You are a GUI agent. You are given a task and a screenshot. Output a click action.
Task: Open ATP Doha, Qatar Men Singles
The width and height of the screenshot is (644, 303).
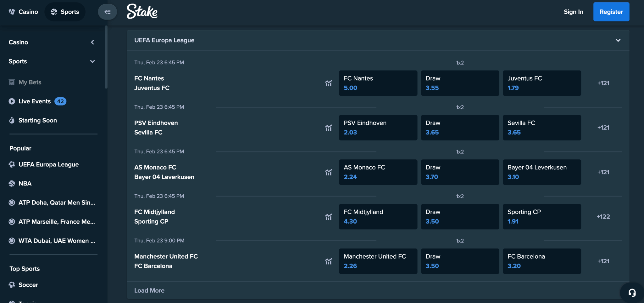pyautogui.click(x=52, y=203)
